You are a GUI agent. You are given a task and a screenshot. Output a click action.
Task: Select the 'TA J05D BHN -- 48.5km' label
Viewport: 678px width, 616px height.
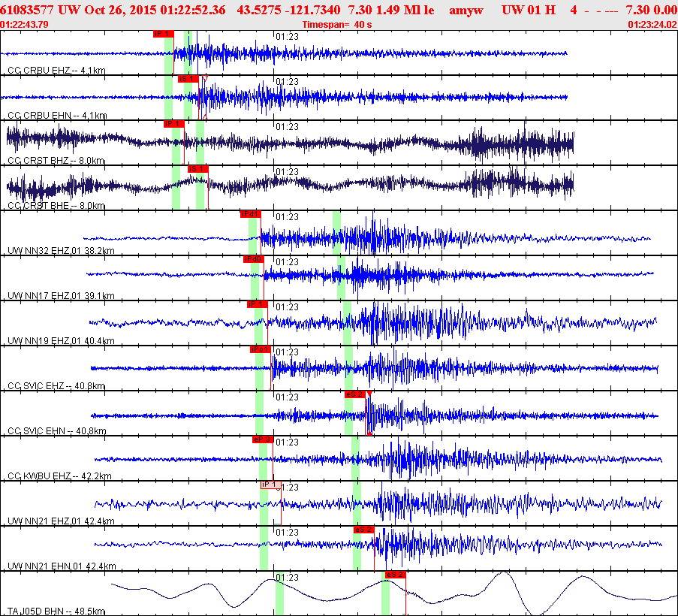(x=56, y=611)
